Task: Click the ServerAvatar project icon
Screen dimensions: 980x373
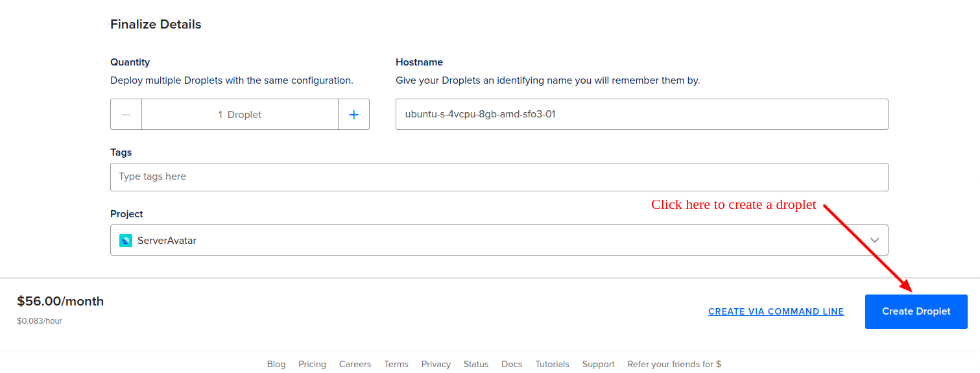Action: [126, 241]
